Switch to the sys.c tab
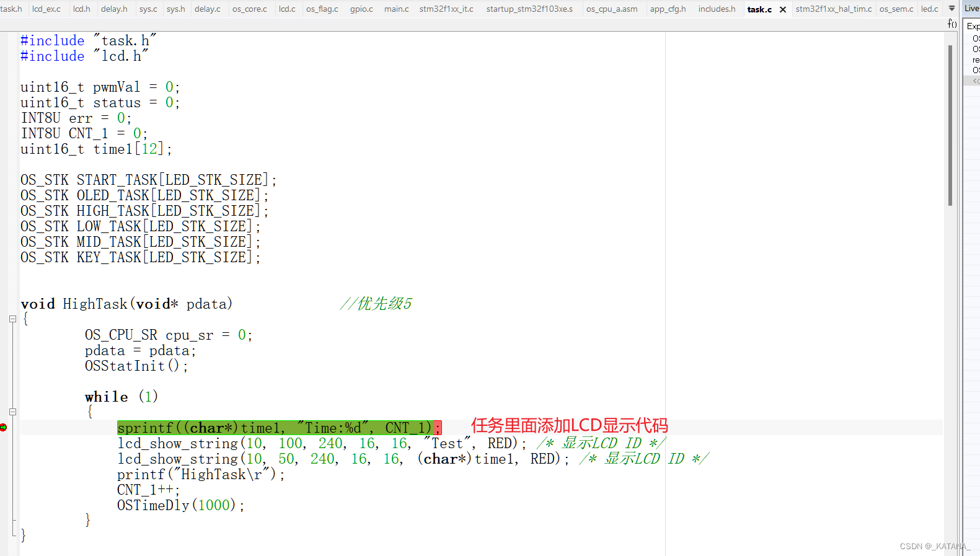This screenshot has height=556, width=980. (x=148, y=9)
